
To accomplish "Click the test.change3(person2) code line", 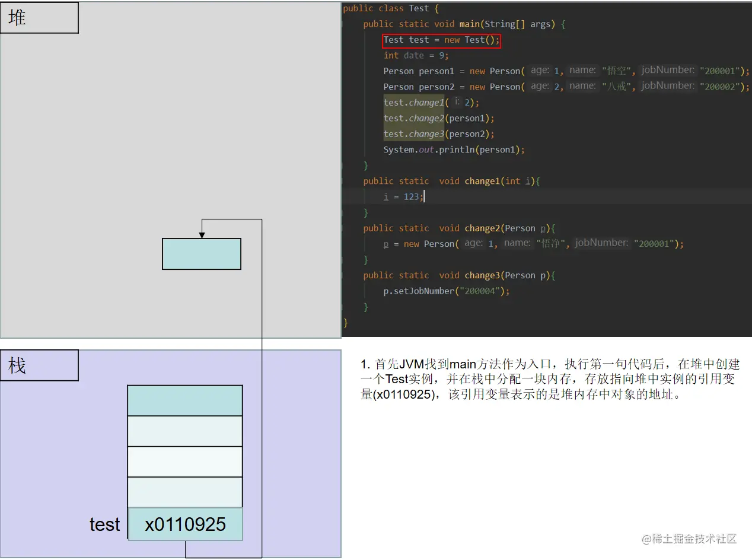I will tap(439, 133).
